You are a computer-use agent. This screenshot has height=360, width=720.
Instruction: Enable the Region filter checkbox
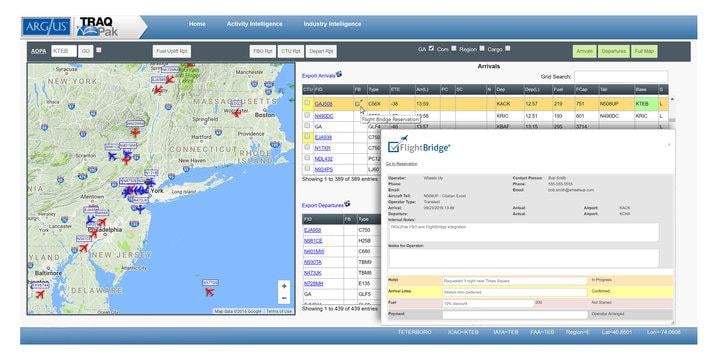click(x=482, y=48)
